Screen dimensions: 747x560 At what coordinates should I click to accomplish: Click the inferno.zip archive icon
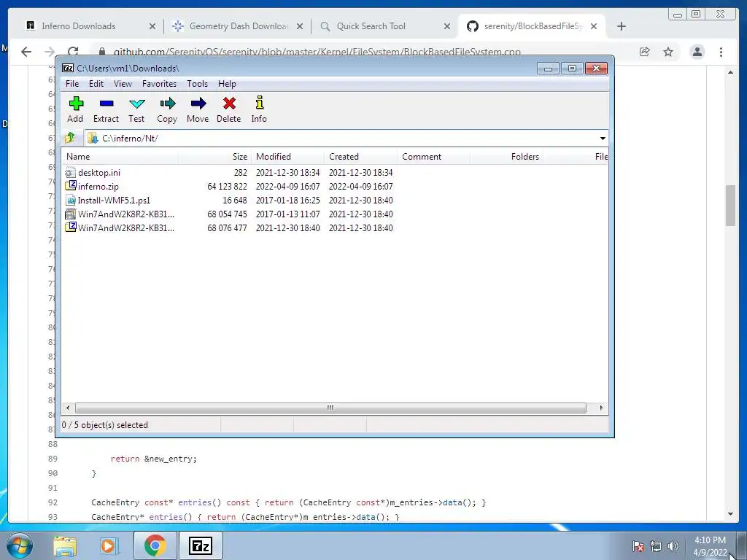71,186
